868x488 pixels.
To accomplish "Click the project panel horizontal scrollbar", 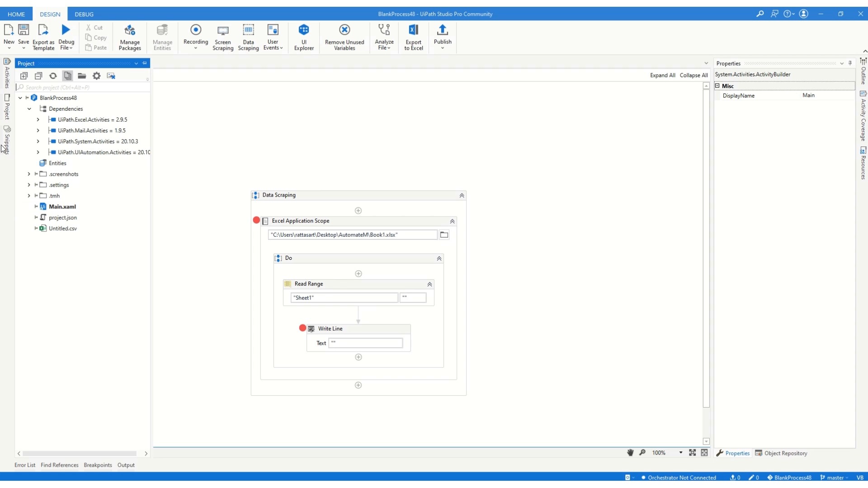I will pos(80,453).
